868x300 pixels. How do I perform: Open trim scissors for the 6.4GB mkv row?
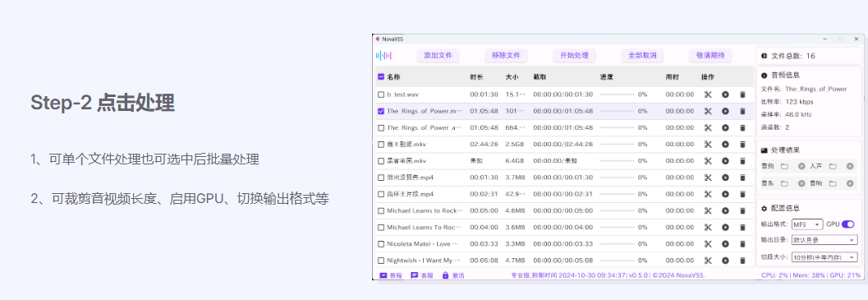pyautogui.click(x=708, y=161)
